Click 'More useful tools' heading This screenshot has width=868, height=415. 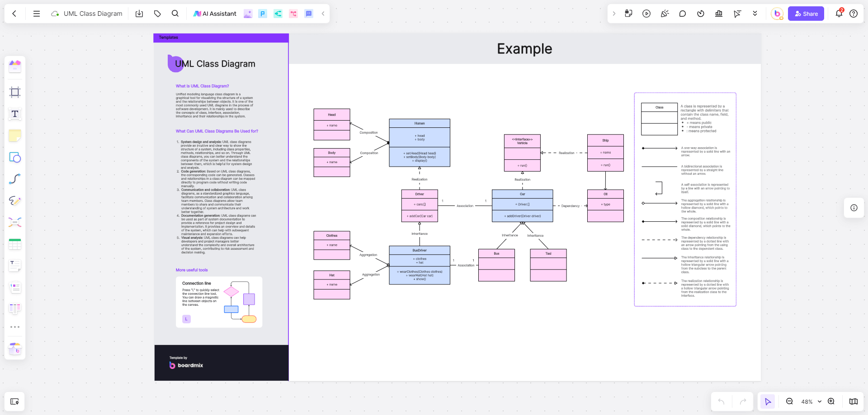tap(192, 270)
